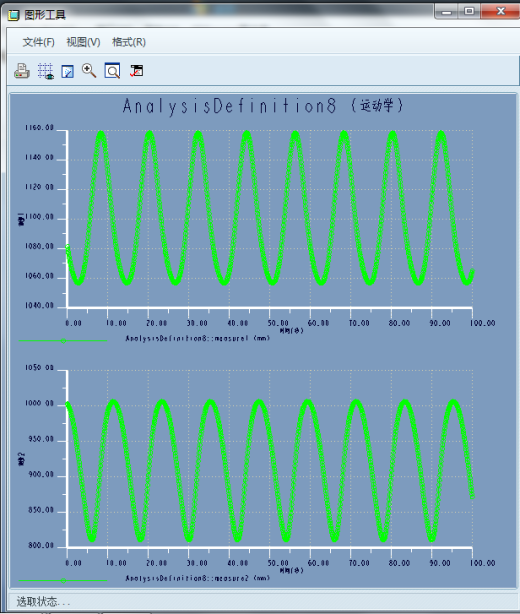The height and width of the screenshot is (614, 520).
Task: Click the printer icon in the toolbar
Action: [22, 71]
